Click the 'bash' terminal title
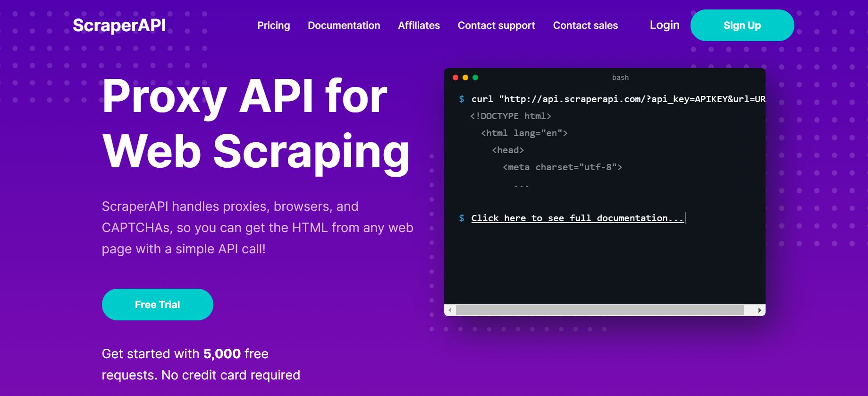The width and height of the screenshot is (868, 396). [x=620, y=77]
